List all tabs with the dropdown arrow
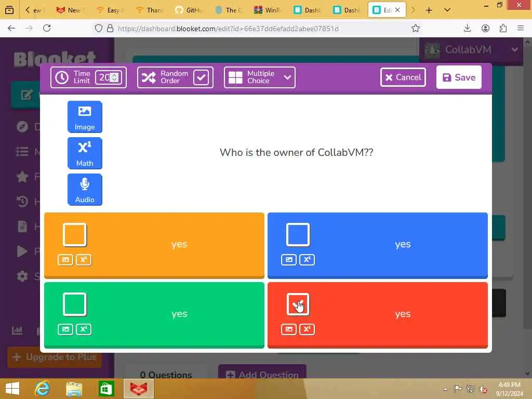The height and width of the screenshot is (399, 532). tap(447, 10)
